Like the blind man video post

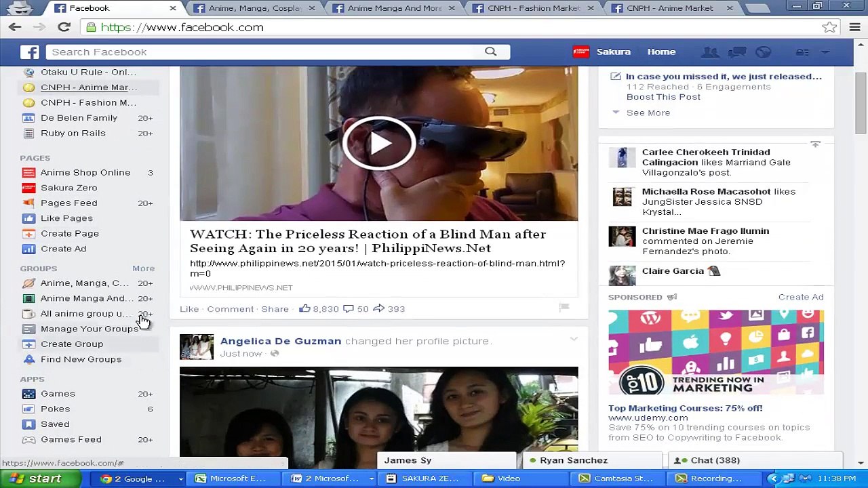(x=189, y=309)
